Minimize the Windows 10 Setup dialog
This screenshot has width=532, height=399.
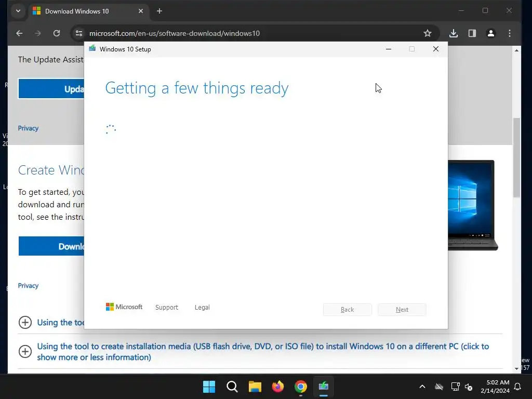389,49
